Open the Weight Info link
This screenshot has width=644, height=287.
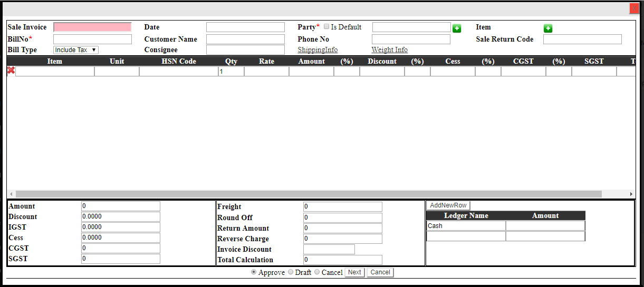pyautogui.click(x=389, y=50)
